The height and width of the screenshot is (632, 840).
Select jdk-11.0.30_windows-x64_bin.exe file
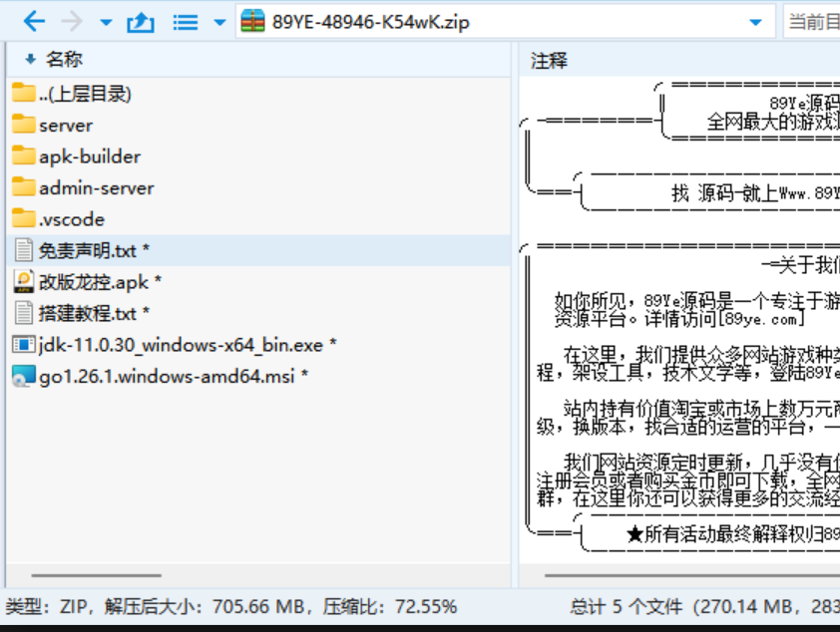181,345
